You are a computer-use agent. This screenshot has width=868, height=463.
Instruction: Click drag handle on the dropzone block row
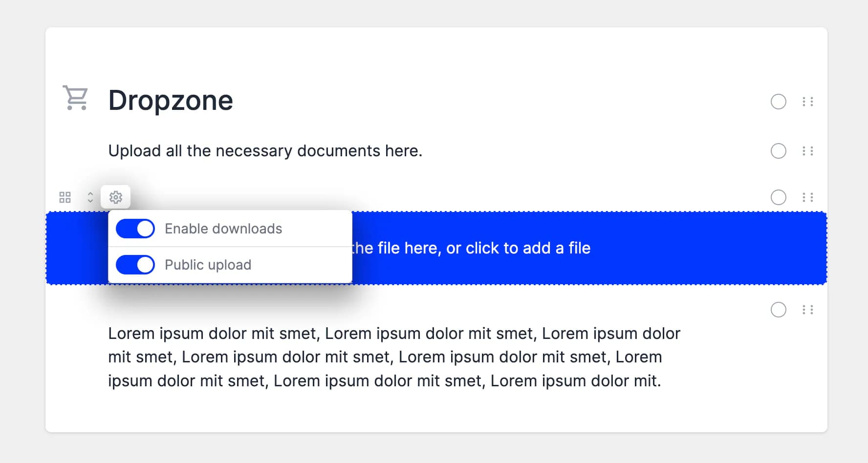[807, 197]
